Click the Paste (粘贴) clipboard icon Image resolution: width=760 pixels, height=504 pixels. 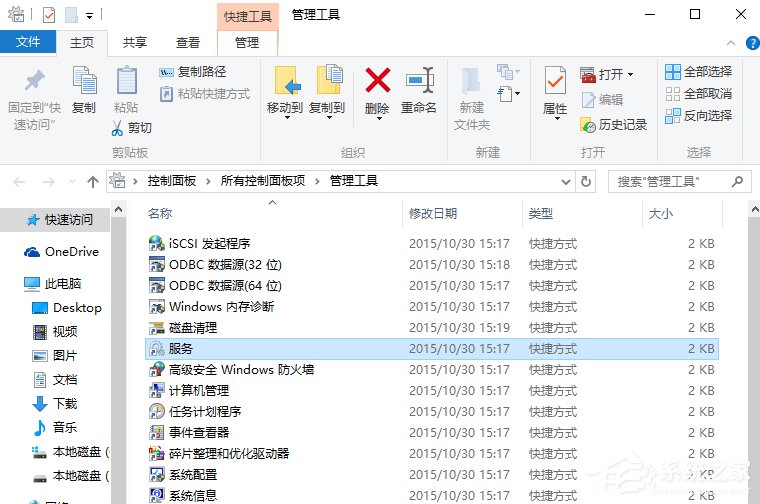coord(127,80)
